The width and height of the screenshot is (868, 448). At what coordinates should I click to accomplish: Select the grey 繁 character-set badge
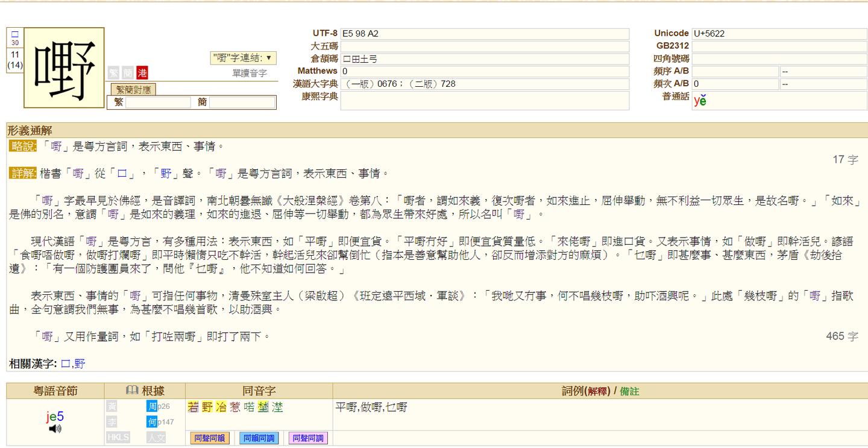coord(113,72)
